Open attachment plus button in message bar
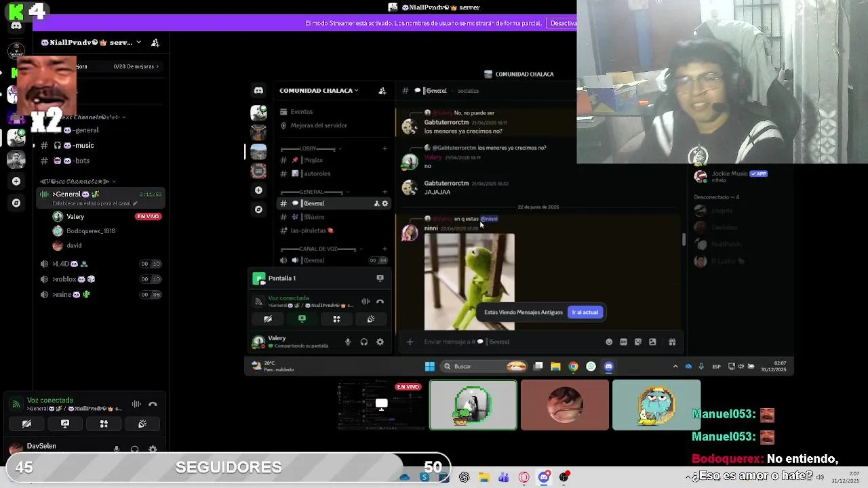The image size is (868, 488). [x=410, y=342]
